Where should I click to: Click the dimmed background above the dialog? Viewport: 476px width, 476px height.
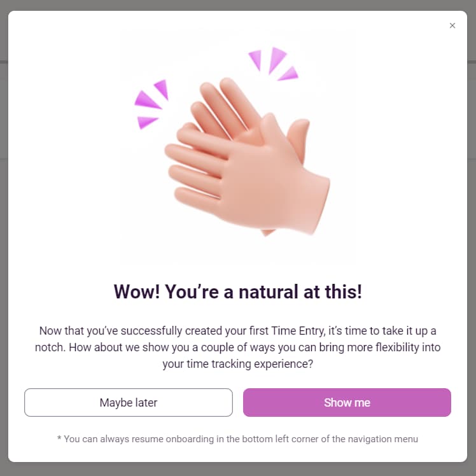pos(238,5)
